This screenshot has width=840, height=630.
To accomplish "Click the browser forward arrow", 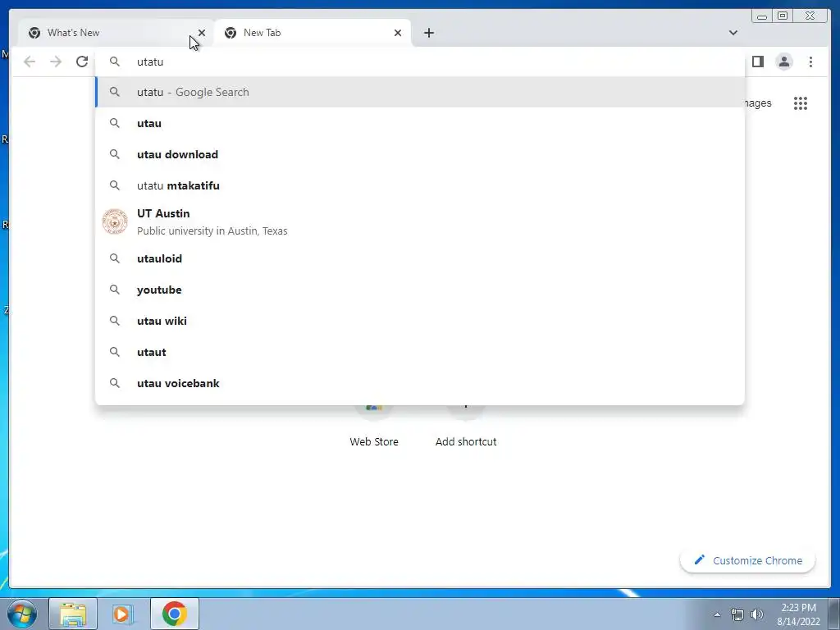I will (x=56, y=62).
